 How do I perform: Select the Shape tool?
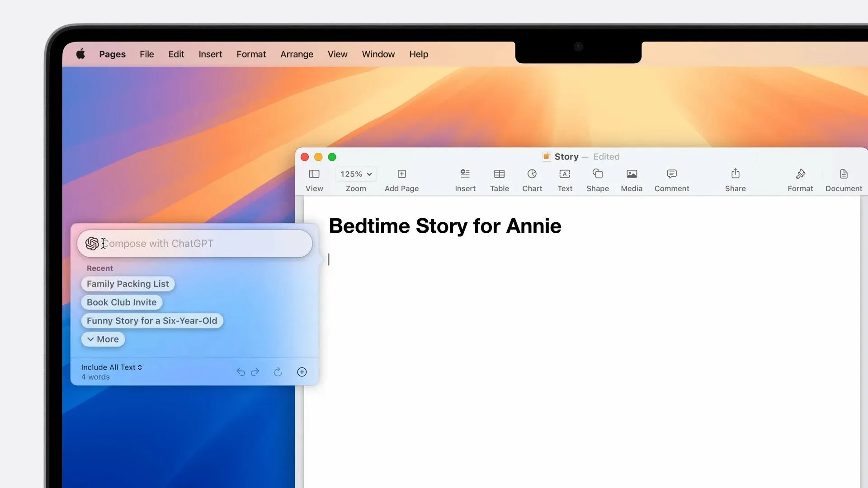pos(597,178)
